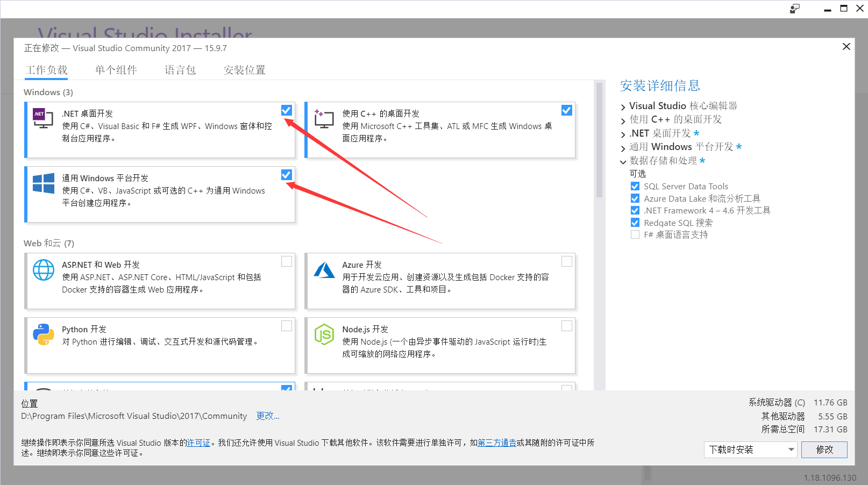The image size is (868, 485).
Task: Switch to the 单个组件 tab
Action: tap(116, 70)
